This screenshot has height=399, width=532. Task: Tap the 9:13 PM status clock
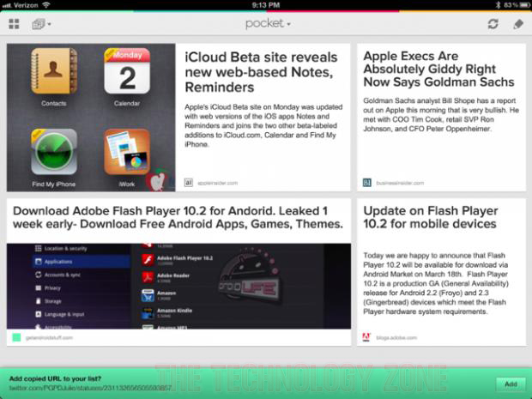click(x=266, y=5)
